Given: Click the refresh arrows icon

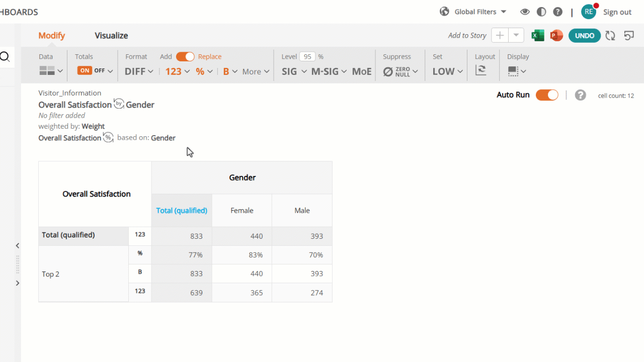Looking at the screenshot, I should click(610, 36).
